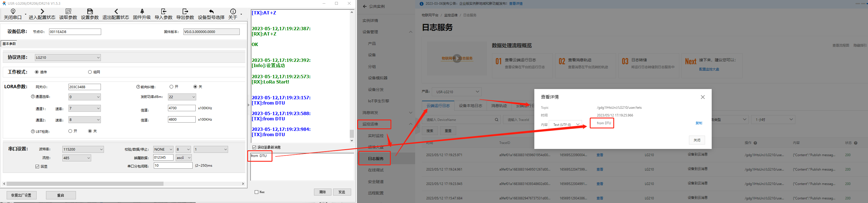
Task: Toggle the Hex checkbox
Action: pos(256,192)
